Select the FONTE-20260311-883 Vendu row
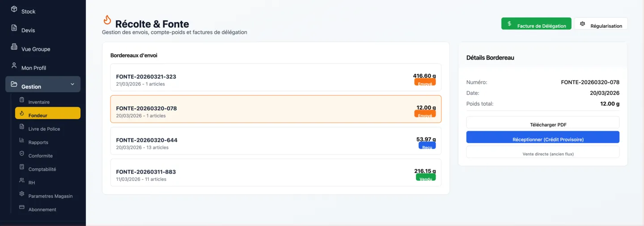The height and width of the screenshot is (226, 644). 276,173
